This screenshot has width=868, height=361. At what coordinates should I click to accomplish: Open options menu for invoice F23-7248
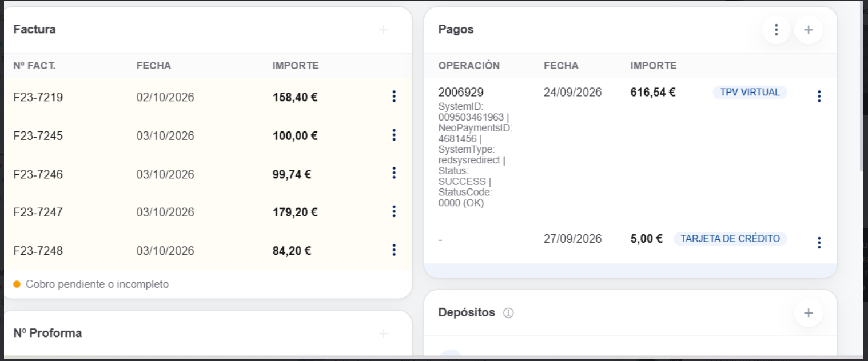(x=393, y=250)
